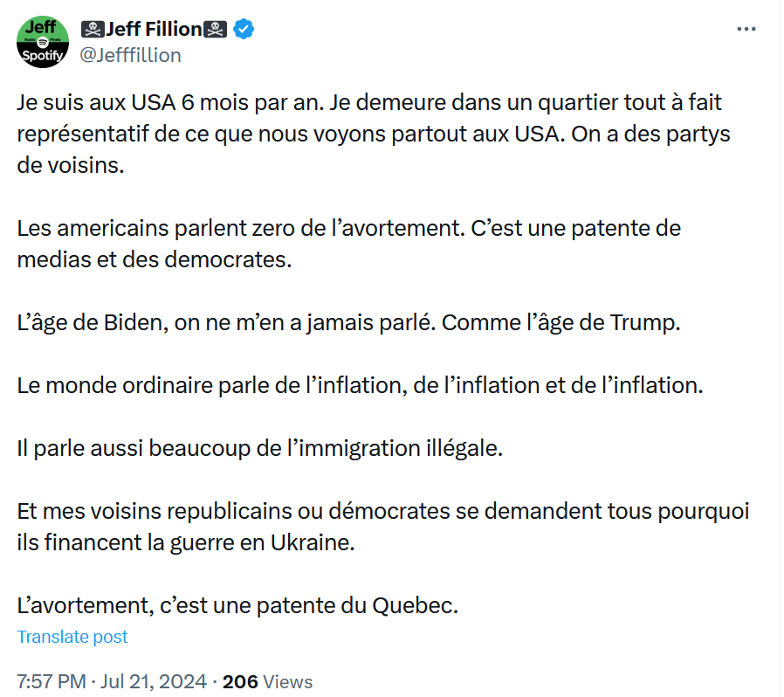Click the Views label beside 206
784x697 pixels.
287,681
